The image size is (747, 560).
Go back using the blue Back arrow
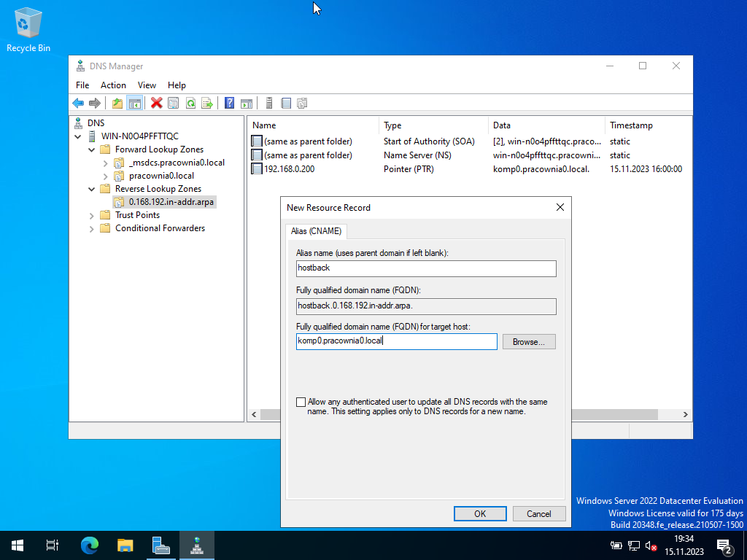(78, 103)
